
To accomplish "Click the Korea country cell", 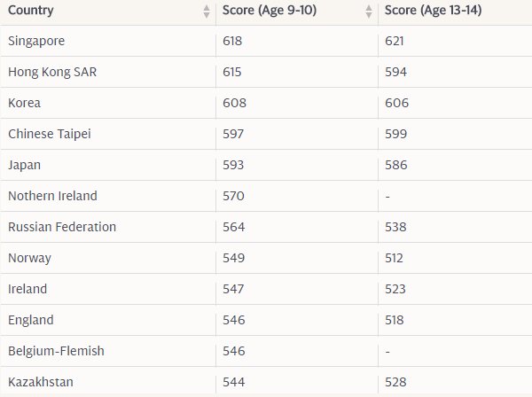I will point(24,103).
